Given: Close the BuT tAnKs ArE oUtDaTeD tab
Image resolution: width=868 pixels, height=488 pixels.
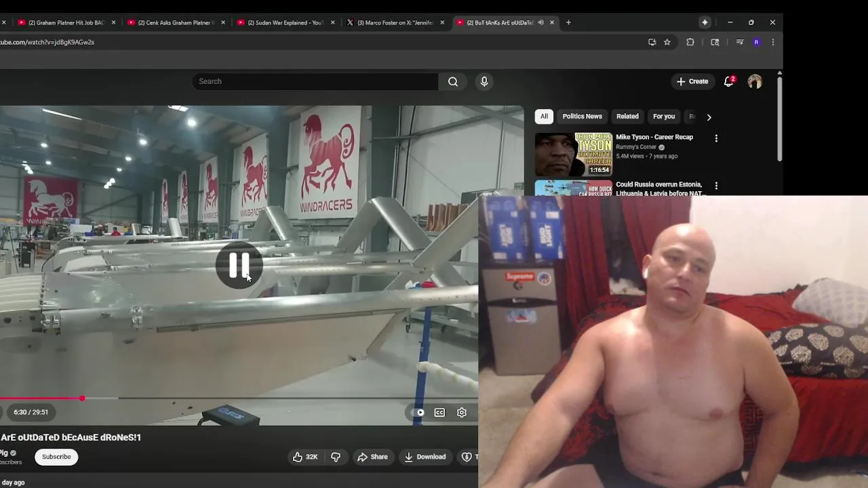Looking at the screenshot, I should coord(552,22).
